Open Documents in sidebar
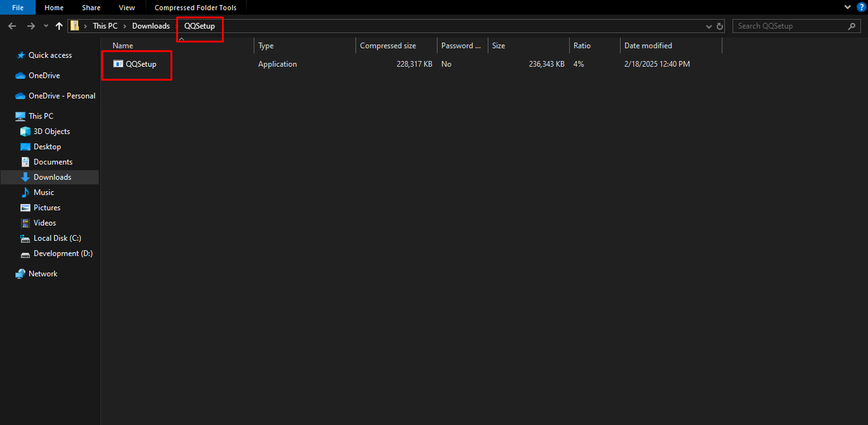Viewport: 868px width, 425px height. coord(53,162)
